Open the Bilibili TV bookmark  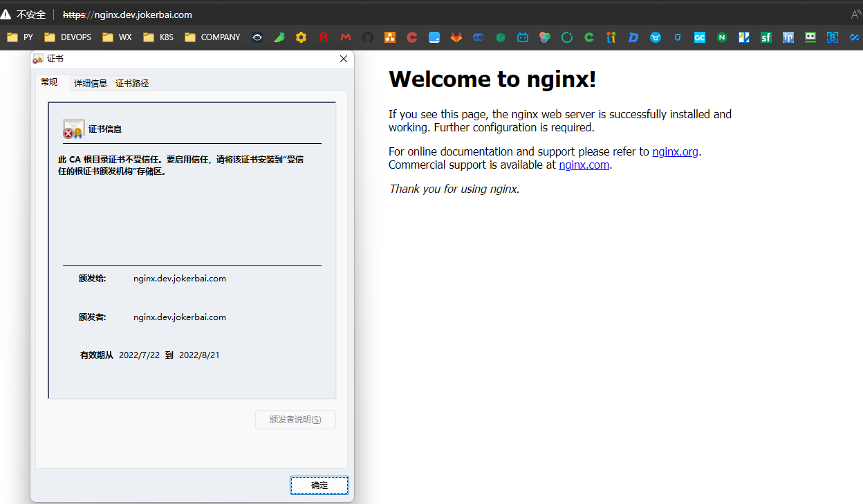tap(523, 37)
